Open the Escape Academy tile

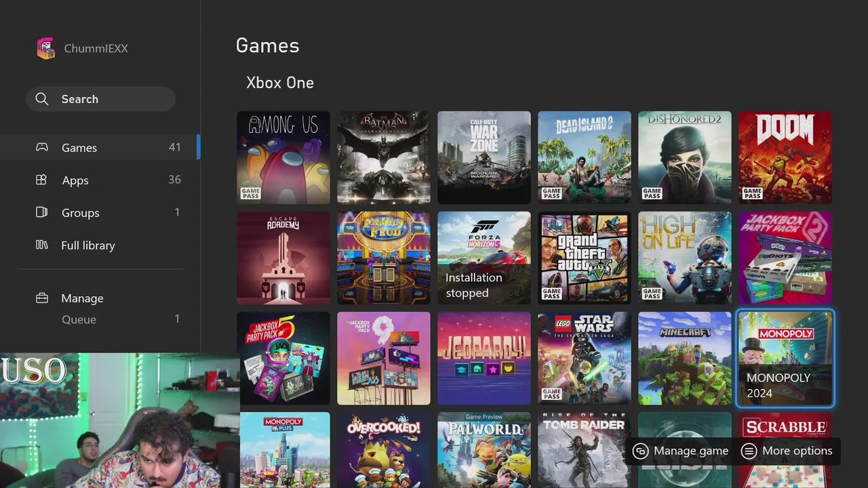[283, 258]
